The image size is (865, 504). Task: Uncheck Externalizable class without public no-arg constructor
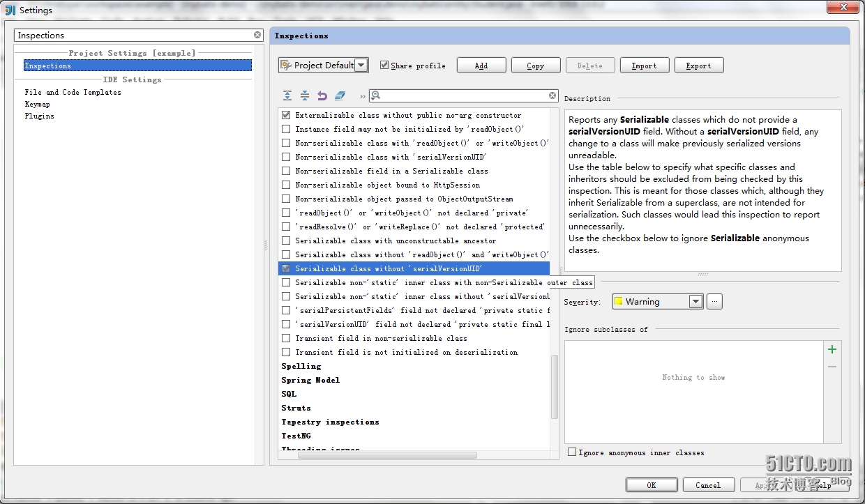tap(286, 115)
